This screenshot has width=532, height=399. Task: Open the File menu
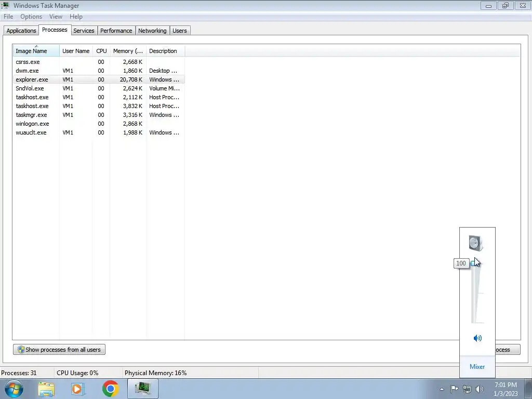[x=8, y=17]
